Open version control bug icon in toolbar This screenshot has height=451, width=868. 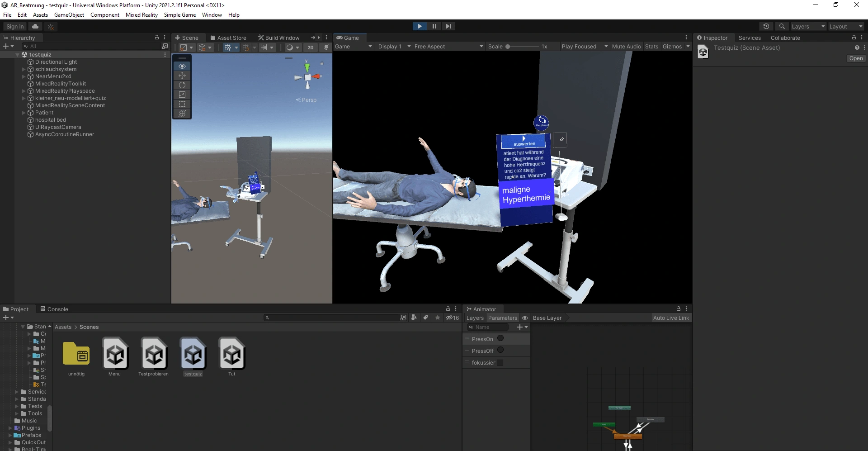(x=51, y=26)
